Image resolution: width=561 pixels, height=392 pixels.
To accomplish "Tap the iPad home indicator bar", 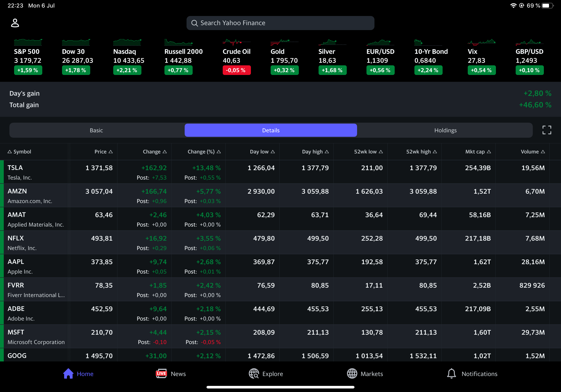I will 280,387.
